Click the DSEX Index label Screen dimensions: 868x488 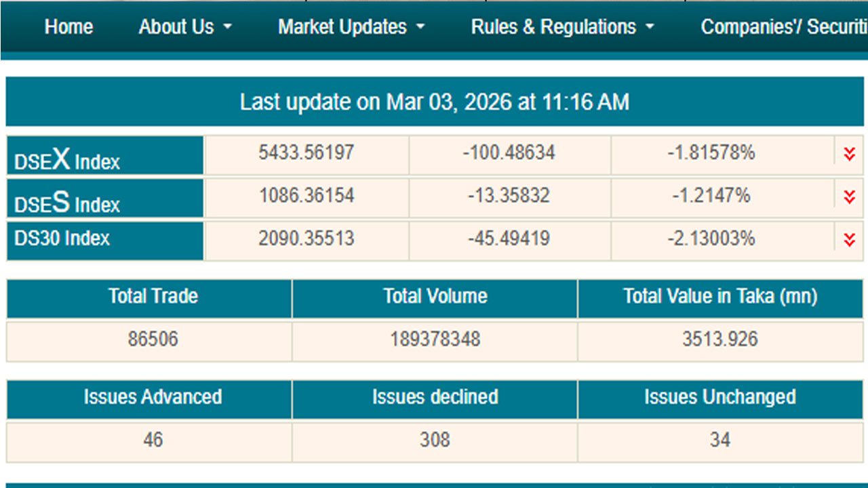pyautogui.click(x=67, y=161)
